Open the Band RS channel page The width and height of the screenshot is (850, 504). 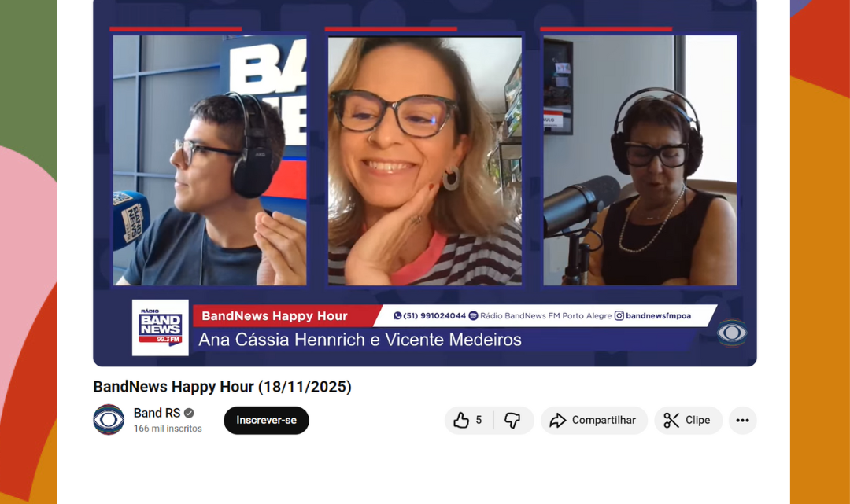[157, 412]
